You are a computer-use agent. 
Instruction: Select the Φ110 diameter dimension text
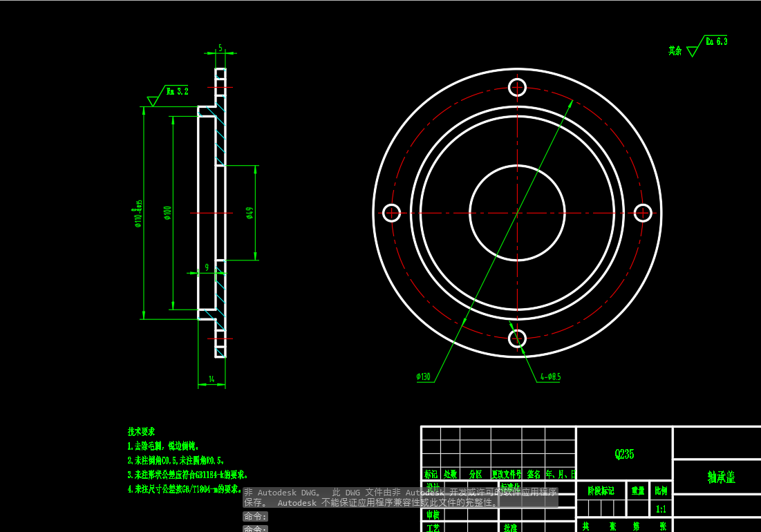click(138, 213)
